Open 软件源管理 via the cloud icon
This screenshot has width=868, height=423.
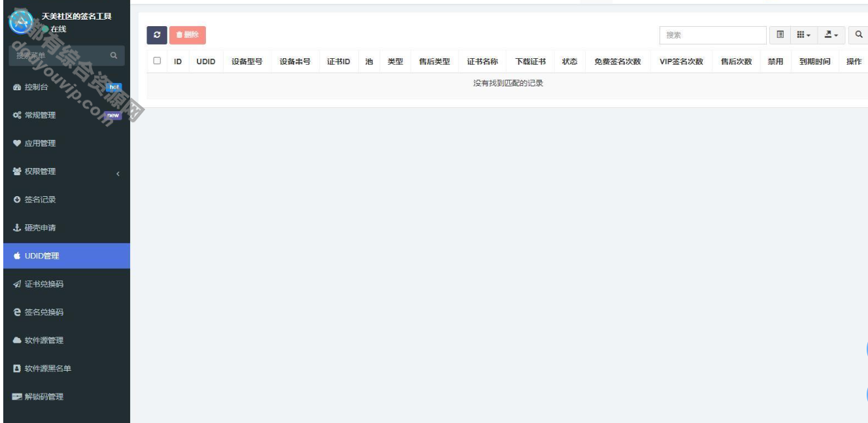tap(18, 340)
